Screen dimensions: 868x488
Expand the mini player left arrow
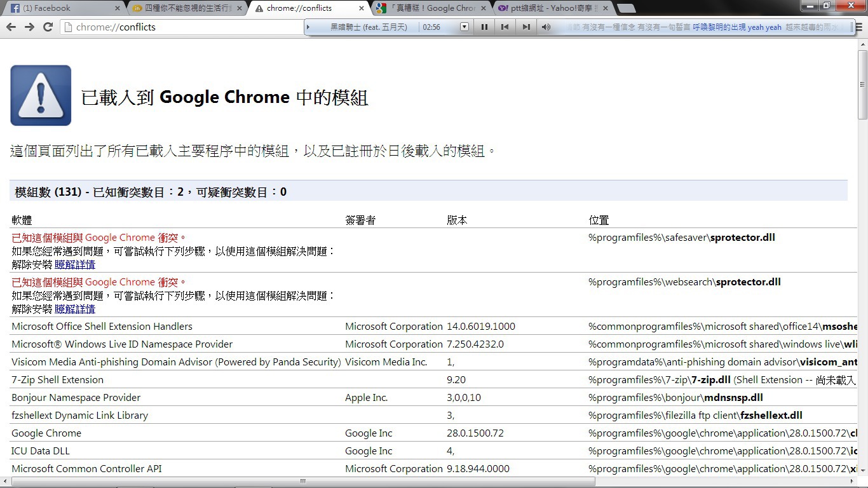click(x=309, y=27)
